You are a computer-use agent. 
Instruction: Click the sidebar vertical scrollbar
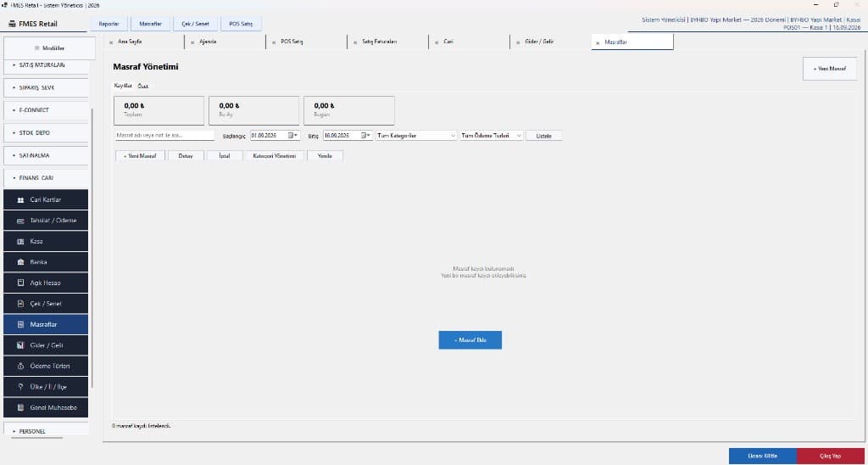[x=92, y=248]
